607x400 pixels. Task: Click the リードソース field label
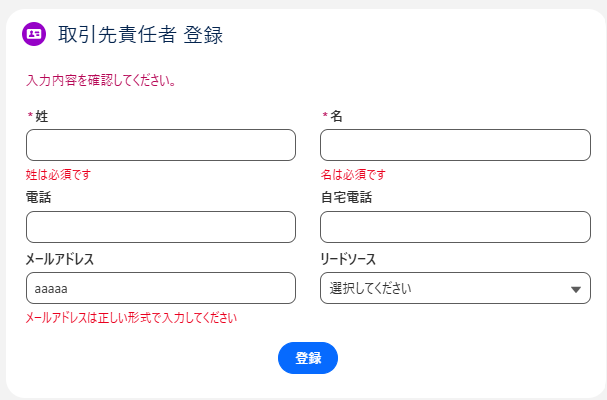[x=348, y=260]
